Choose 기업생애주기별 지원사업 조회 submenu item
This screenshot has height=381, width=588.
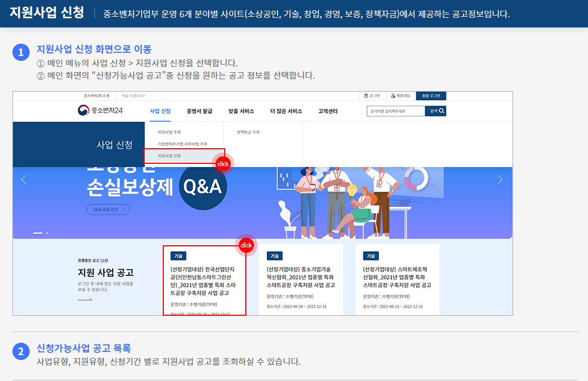coord(182,144)
